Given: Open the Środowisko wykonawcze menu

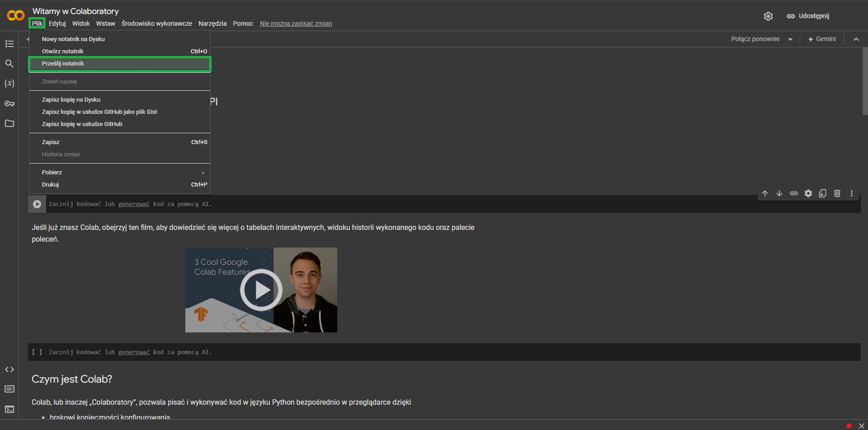Looking at the screenshot, I should tap(157, 23).
